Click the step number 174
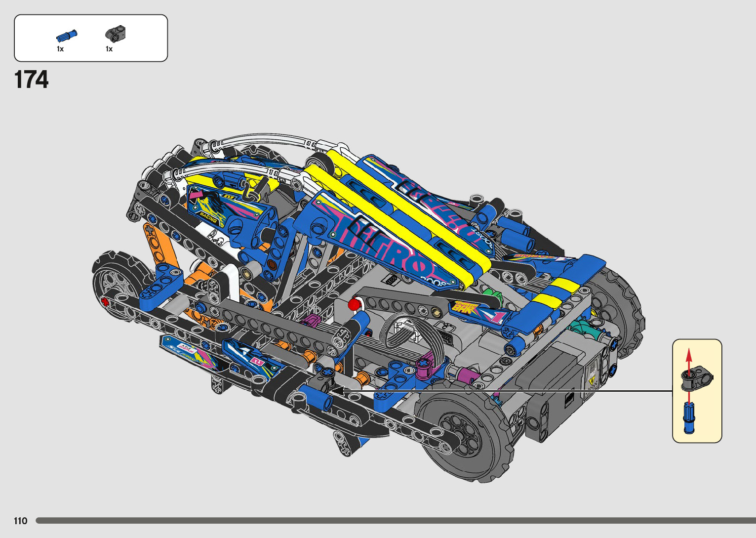The height and width of the screenshot is (538, 756). click(x=32, y=80)
